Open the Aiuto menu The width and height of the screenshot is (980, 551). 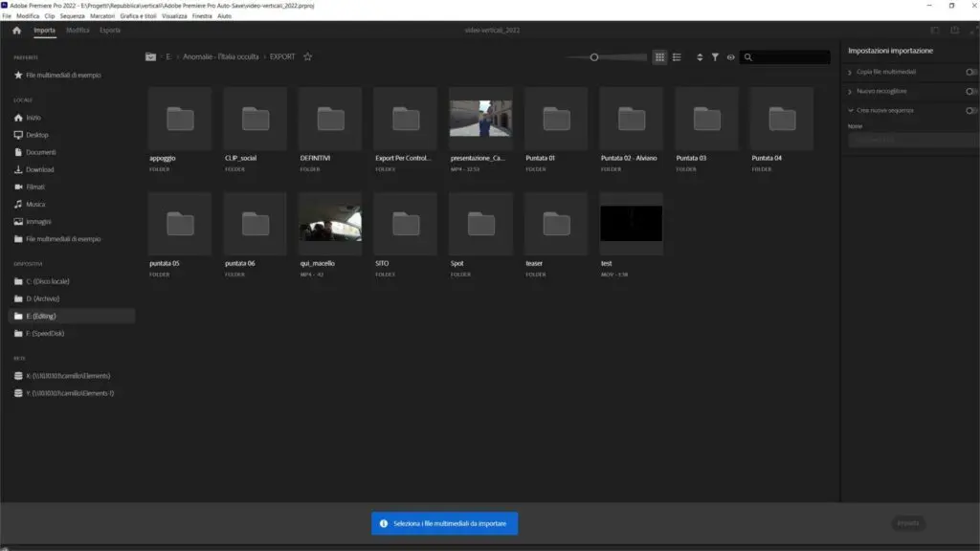[224, 16]
